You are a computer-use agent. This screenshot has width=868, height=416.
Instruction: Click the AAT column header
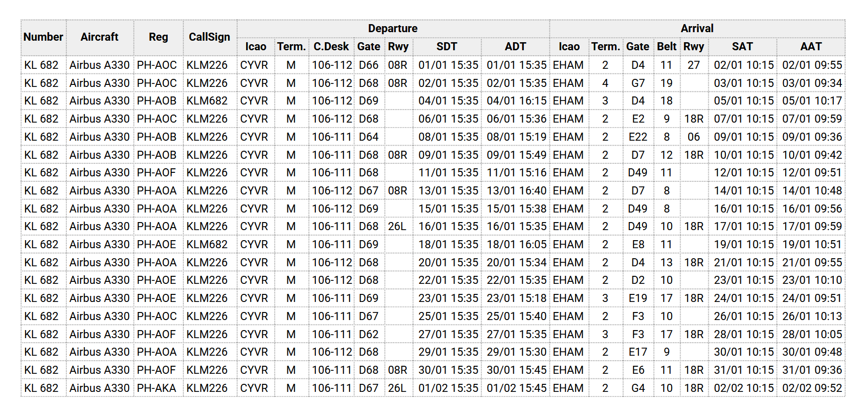[811, 47]
